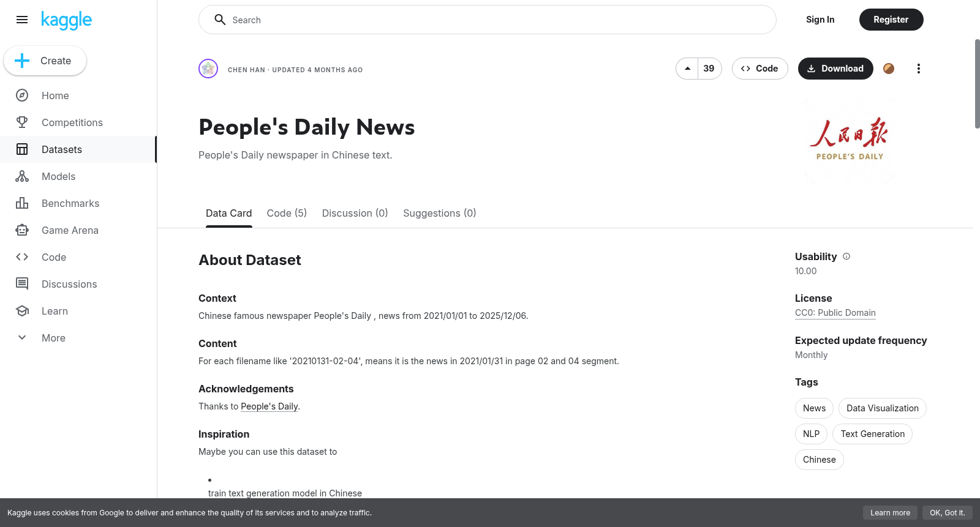The image size is (980, 527).
Task: Click Learn more about cookies
Action: tap(891, 513)
